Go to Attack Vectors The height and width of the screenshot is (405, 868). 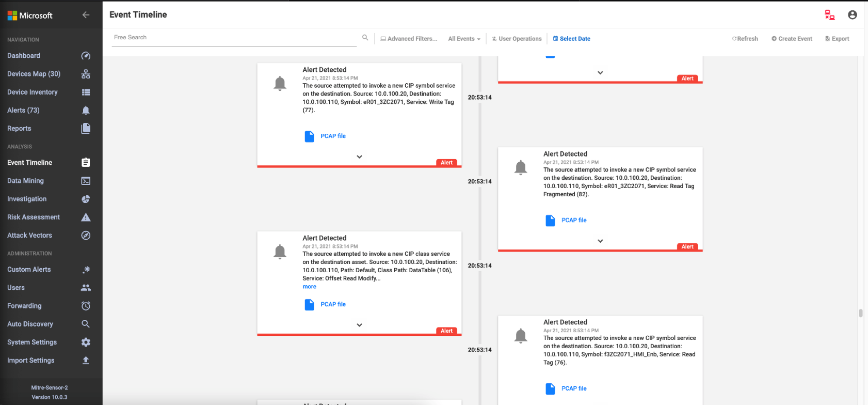(29, 235)
